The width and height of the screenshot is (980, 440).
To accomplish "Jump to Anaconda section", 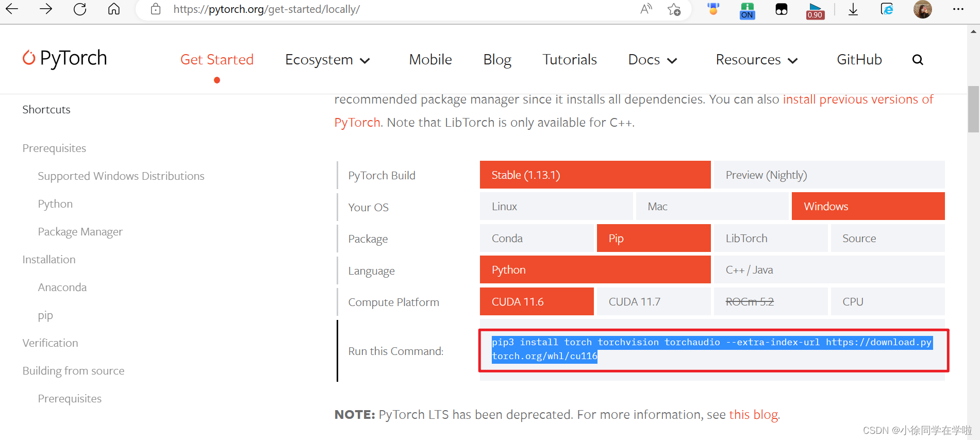I will tap(62, 287).
